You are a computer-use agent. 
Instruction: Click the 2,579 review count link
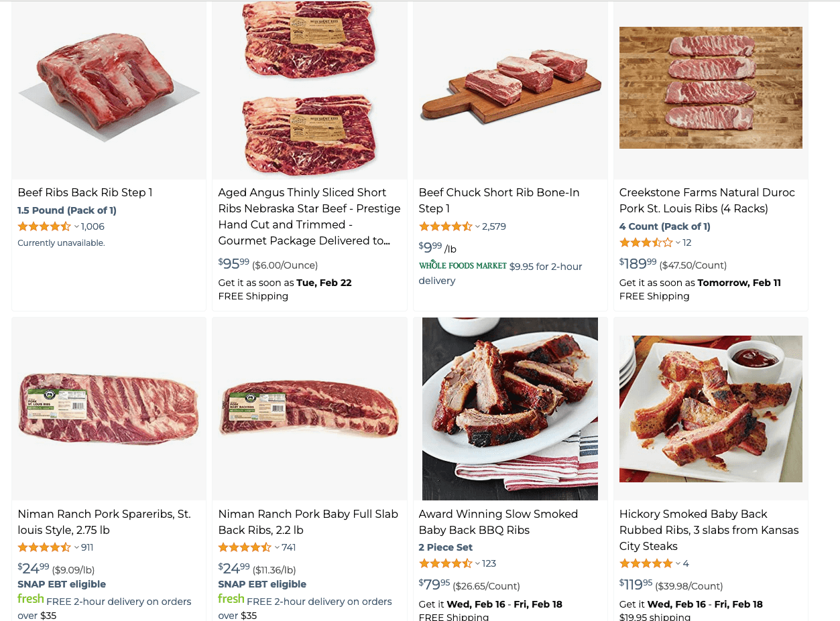click(493, 226)
